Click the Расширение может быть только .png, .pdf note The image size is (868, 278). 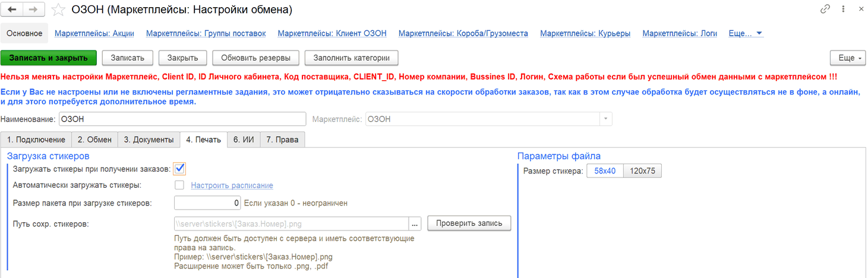[251, 267]
